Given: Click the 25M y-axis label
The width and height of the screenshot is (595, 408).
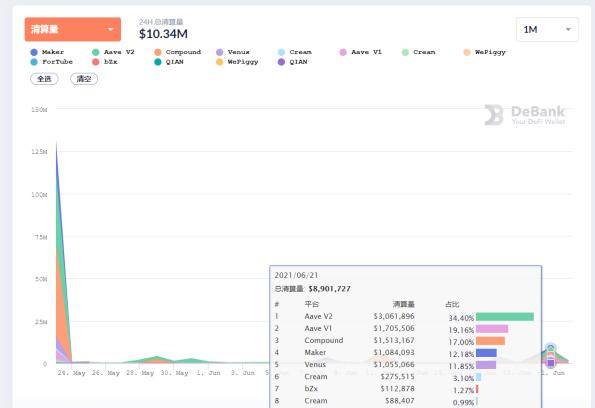Looking at the screenshot, I should [41, 322].
